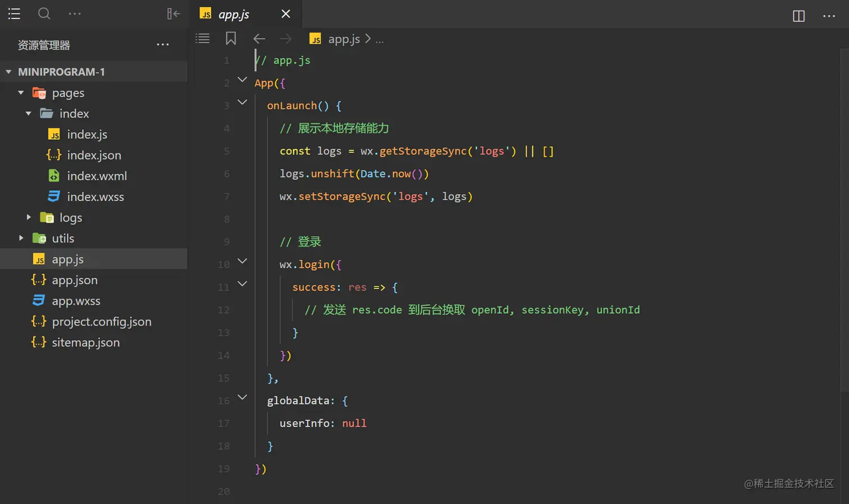
Task: Fold the App({ block at line 2
Action: (243, 80)
